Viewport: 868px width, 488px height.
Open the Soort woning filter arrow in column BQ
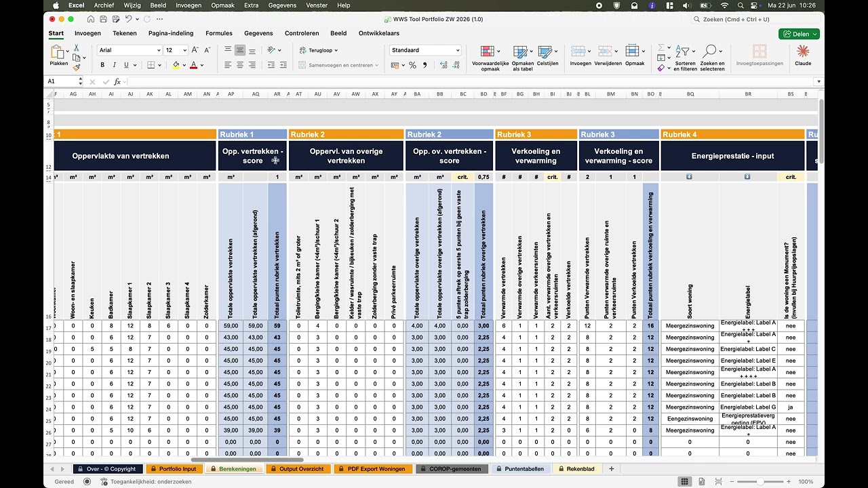click(x=690, y=177)
